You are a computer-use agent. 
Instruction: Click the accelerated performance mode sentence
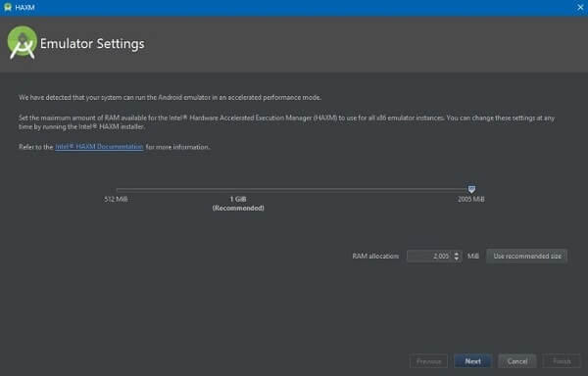[x=171, y=97]
